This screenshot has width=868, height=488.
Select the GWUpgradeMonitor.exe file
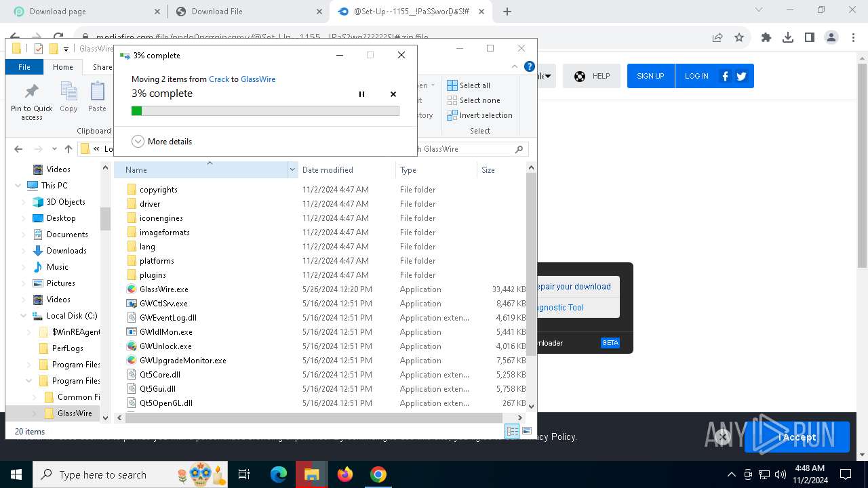(183, 361)
